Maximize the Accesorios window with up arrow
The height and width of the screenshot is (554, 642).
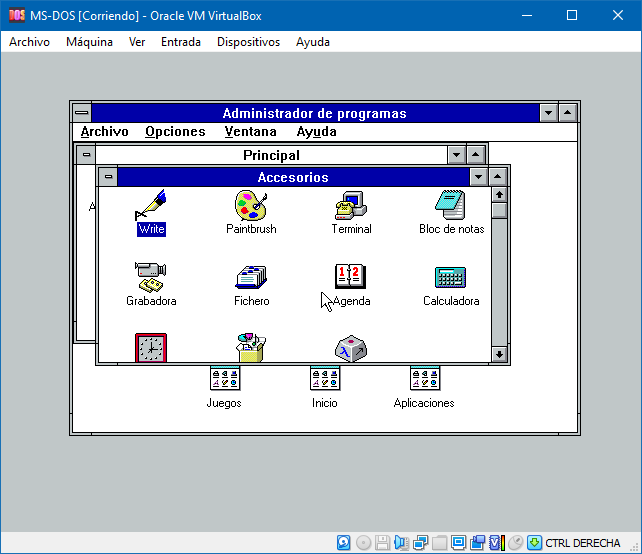click(x=497, y=177)
